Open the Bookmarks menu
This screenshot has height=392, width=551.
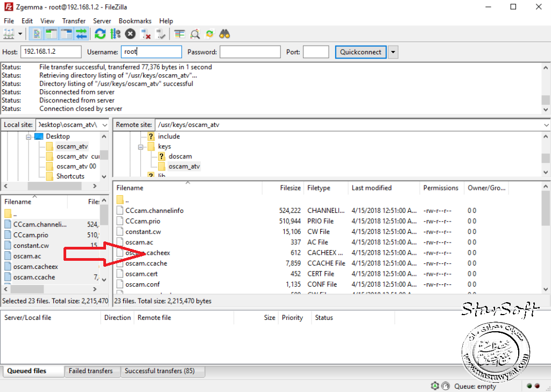point(135,21)
